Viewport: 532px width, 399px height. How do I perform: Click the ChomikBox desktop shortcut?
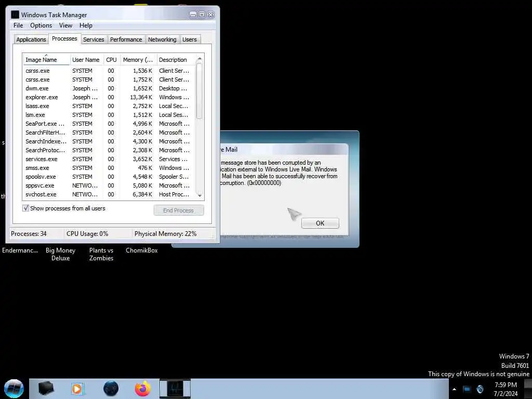click(x=141, y=250)
